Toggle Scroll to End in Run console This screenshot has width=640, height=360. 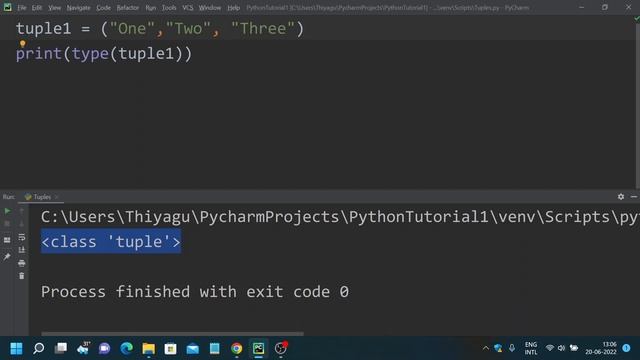22,250
